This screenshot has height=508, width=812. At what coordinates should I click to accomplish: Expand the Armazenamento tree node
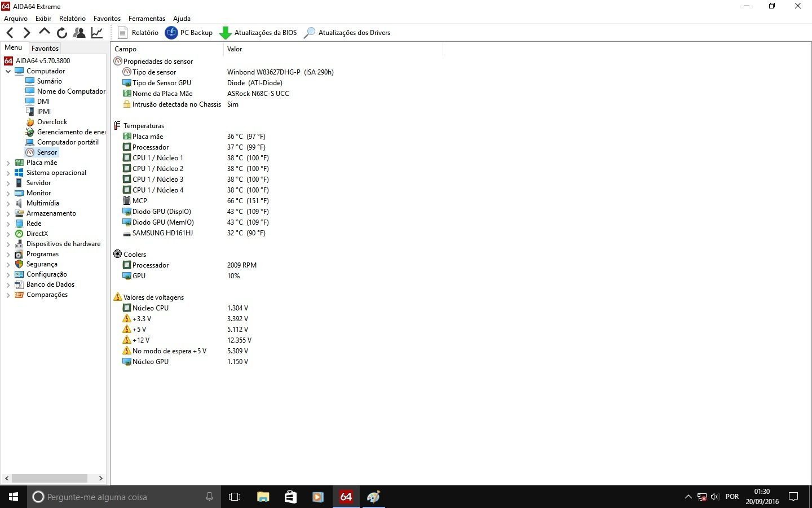8,213
